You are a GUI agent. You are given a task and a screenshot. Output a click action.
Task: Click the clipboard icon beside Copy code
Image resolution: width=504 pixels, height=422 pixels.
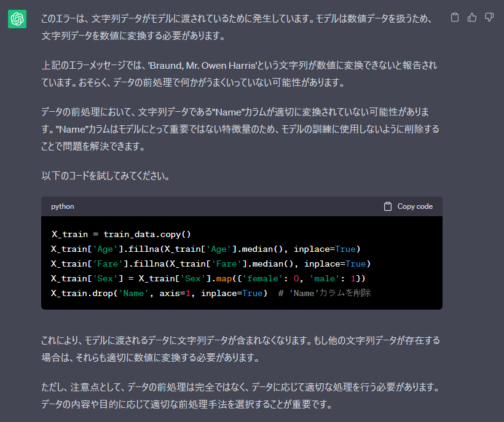pyautogui.click(x=388, y=206)
